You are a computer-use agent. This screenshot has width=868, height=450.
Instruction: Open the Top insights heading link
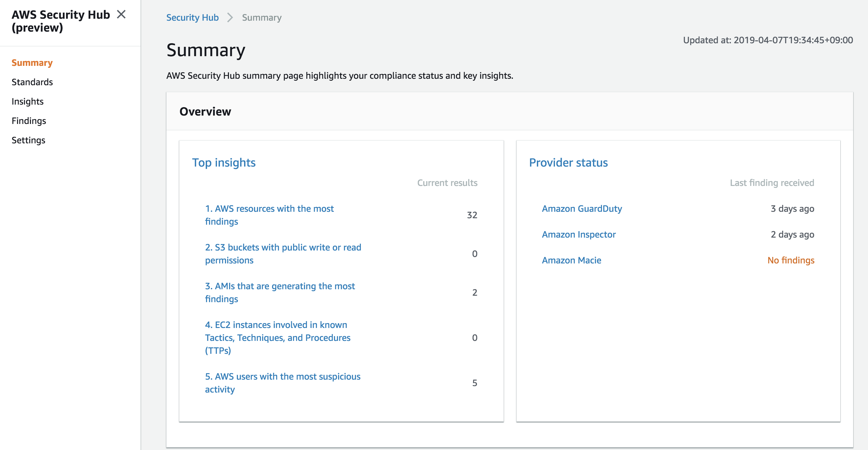(224, 162)
